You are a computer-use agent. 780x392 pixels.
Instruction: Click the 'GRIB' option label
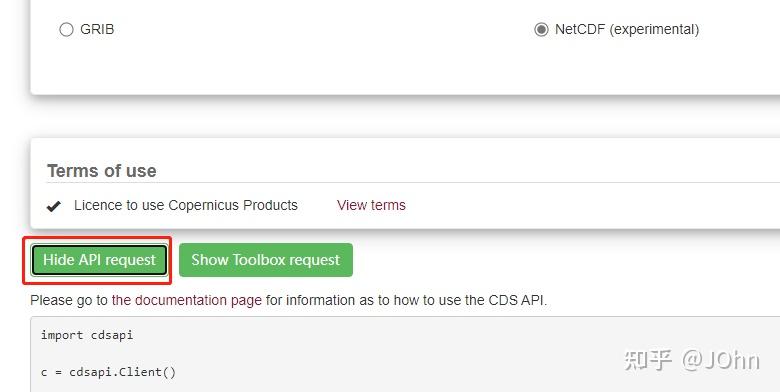pos(97,29)
